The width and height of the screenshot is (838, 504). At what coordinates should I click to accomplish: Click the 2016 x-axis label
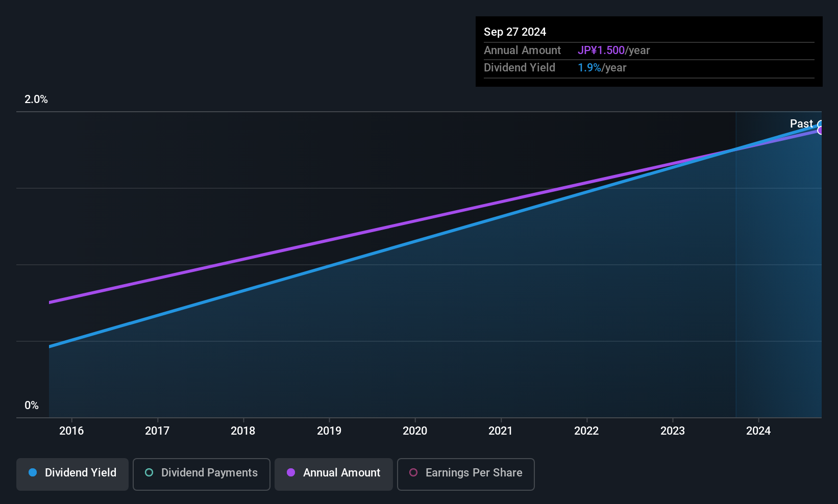pos(71,431)
